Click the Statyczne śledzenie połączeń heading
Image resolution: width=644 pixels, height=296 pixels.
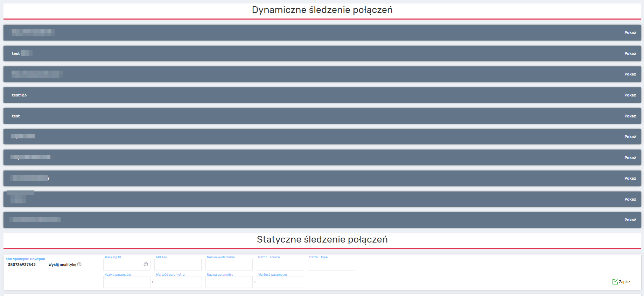pos(322,239)
